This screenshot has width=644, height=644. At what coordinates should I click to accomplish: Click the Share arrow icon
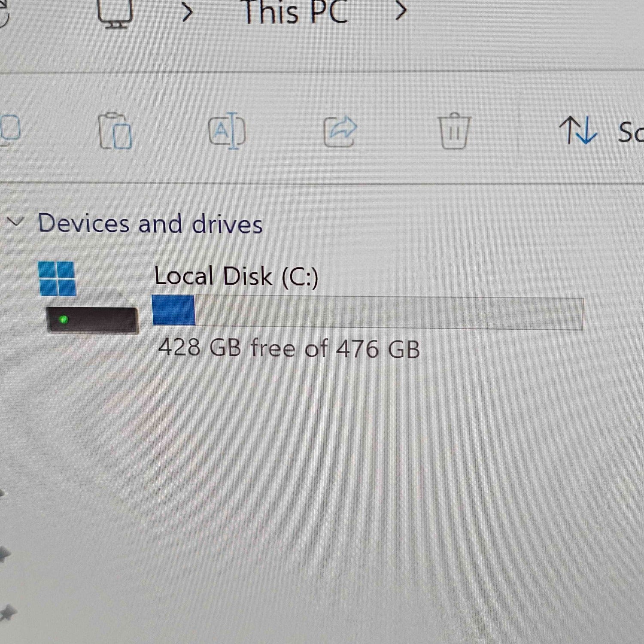(340, 131)
